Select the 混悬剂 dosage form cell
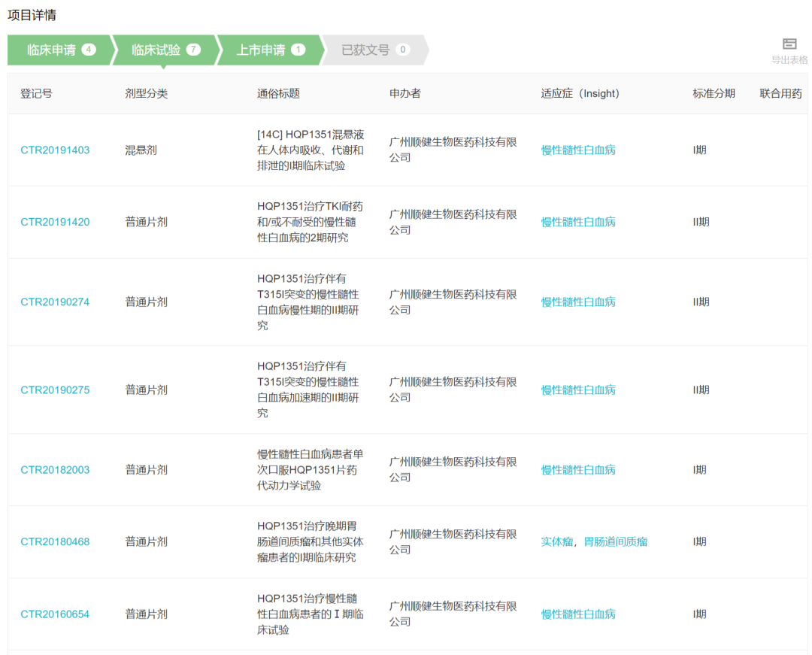Image resolution: width=812 pixels, height=655 pixels. [141, 150]
